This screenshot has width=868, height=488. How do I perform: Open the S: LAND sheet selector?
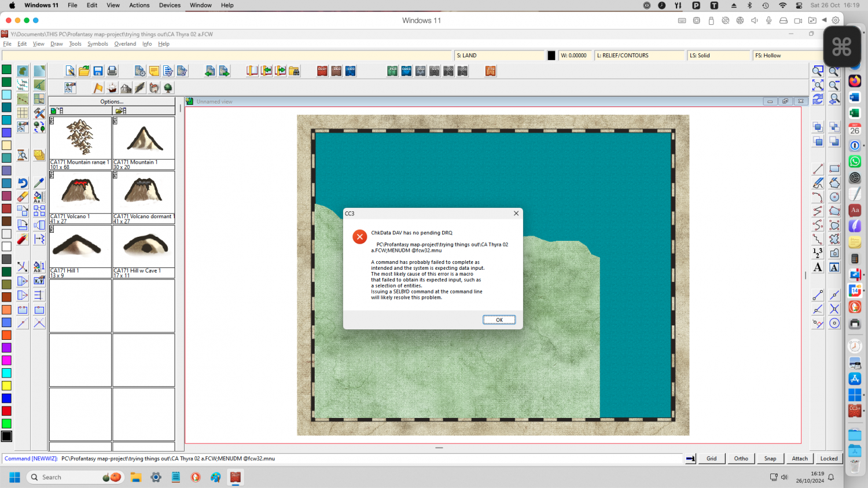(500, 56)
